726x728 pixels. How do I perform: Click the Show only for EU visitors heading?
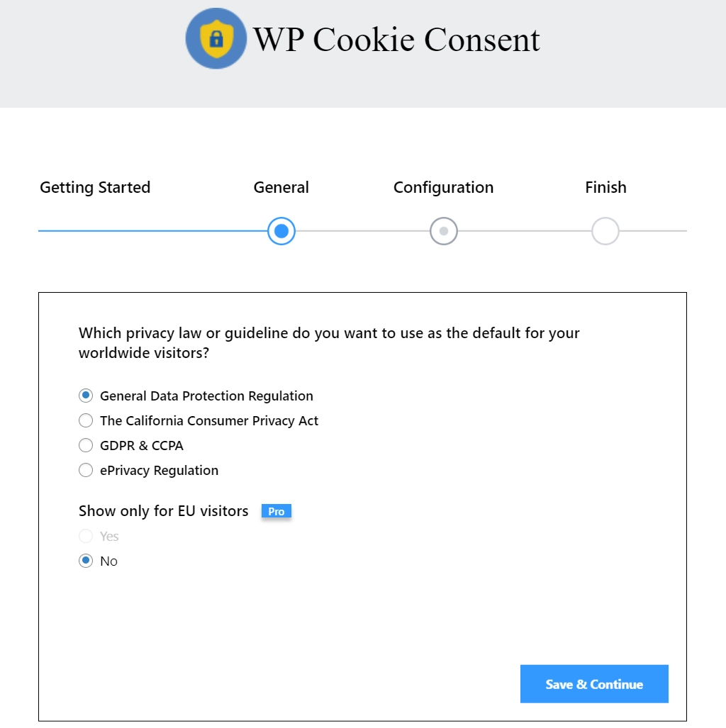163,511
